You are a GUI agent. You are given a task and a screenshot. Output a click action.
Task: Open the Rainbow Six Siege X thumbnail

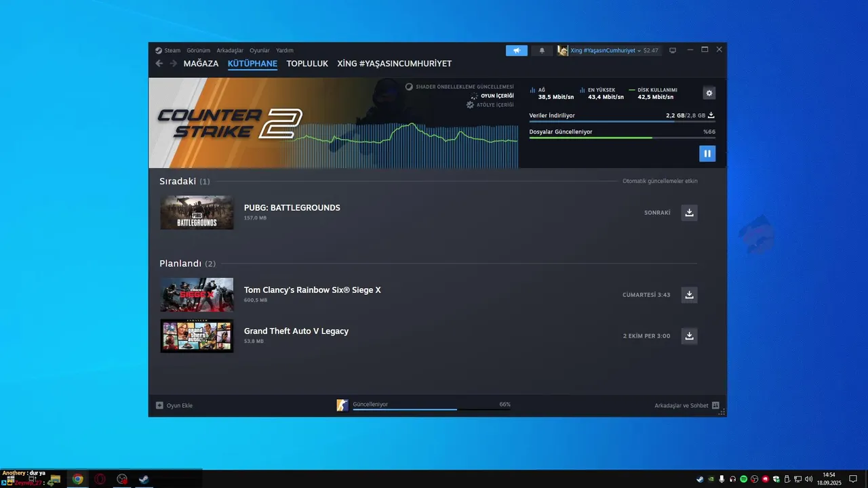click(x=197, y=295)
